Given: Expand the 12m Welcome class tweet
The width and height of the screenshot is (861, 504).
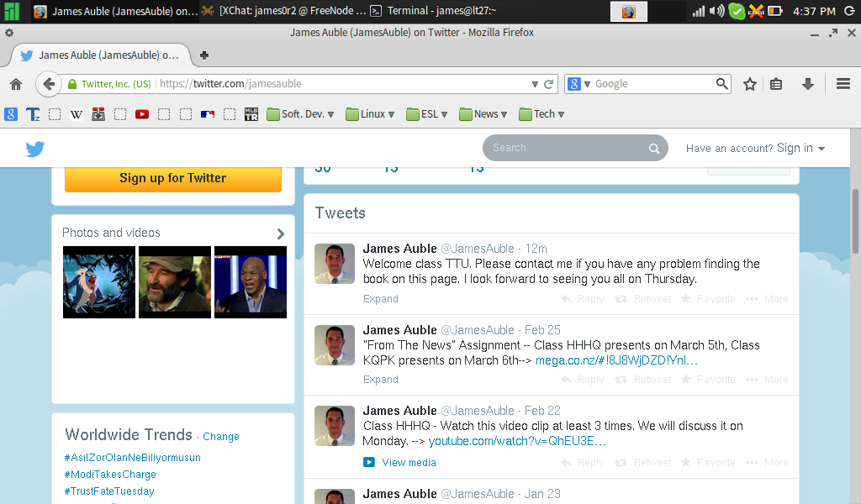Looking at the screenshot, I should pyautogui.click(x=381, y=299).
